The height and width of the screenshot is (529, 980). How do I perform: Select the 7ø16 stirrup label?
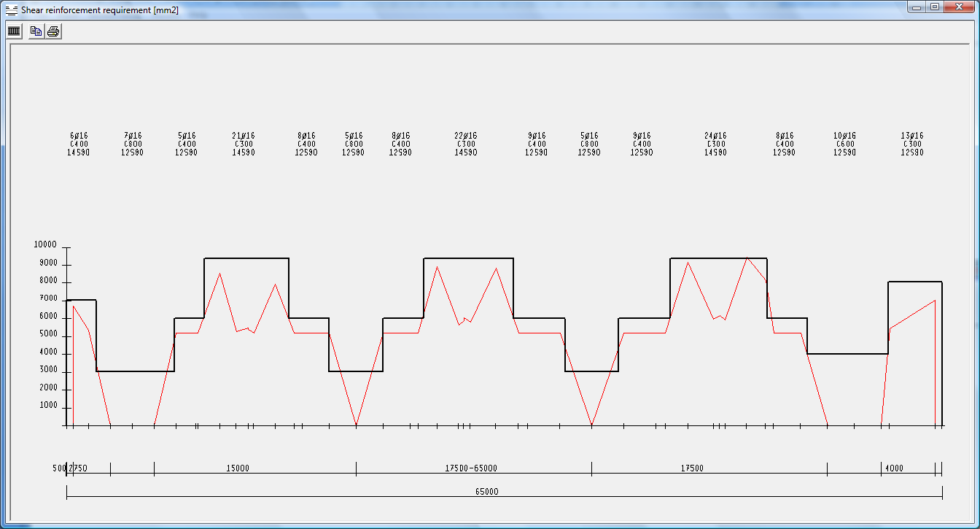click(133, 136)
